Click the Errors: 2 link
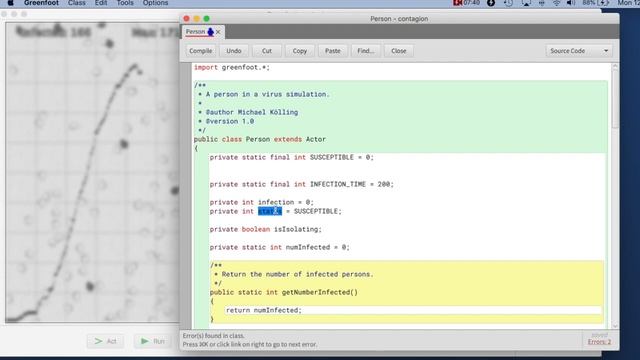This screenshot has width=640, height=360. (600, 342)
